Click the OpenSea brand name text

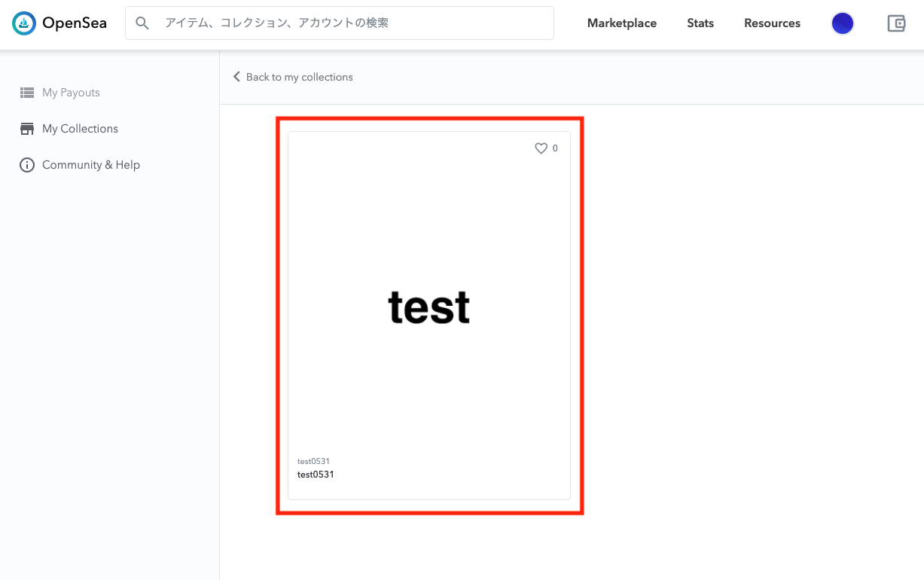[x=75, y=23]
